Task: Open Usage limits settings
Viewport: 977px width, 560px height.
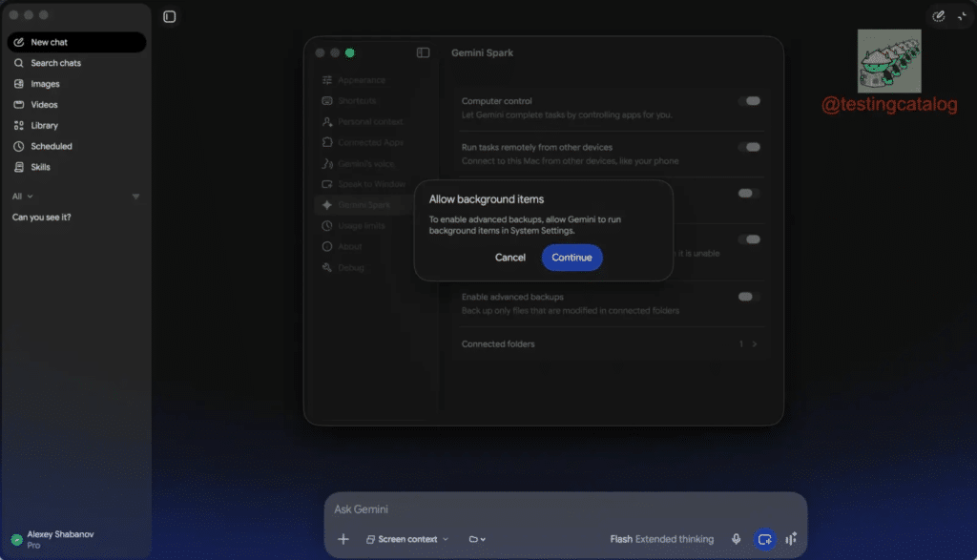Action: 362,226
